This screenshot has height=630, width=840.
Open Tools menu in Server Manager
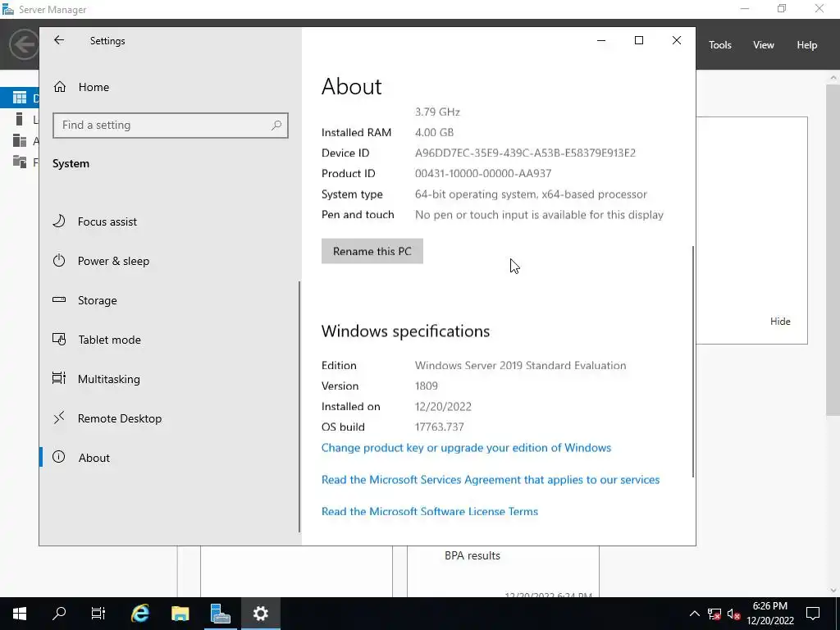[719, 45]
